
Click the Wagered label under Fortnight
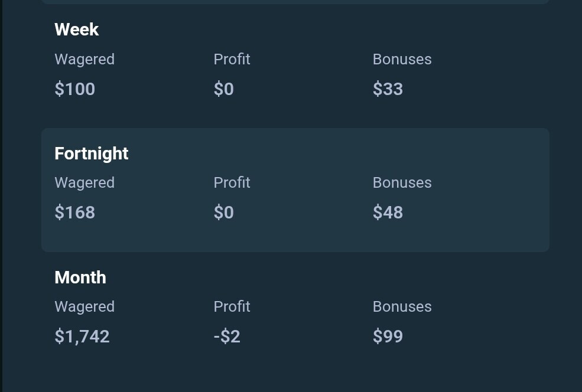pyautogui.click(x=84, y=183)
